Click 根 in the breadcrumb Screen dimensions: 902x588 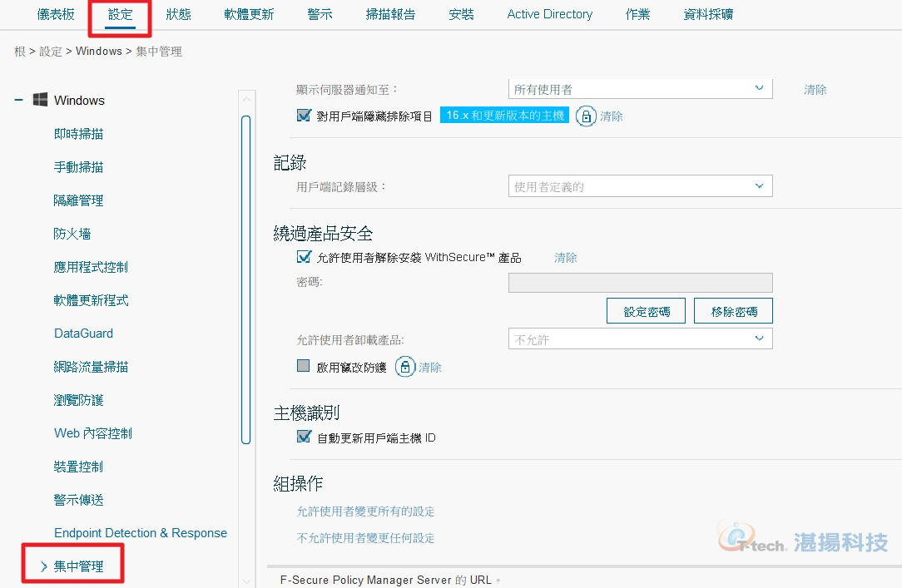(x=20, y=52)
